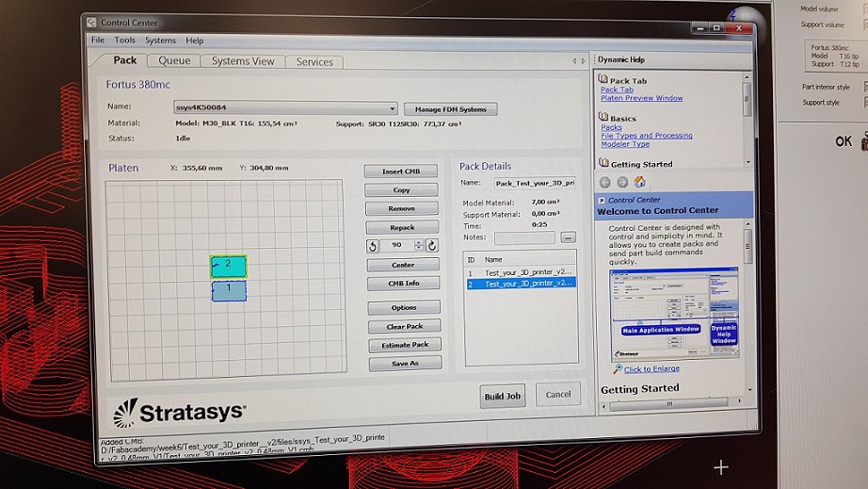This screenshot has height=489, width=868.
Task: Click the Basics book icon
Action: click(x=603, y=117)
